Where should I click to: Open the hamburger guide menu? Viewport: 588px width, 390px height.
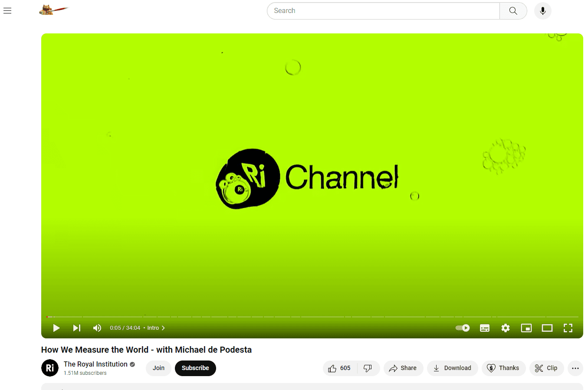[x=7, y=11]
